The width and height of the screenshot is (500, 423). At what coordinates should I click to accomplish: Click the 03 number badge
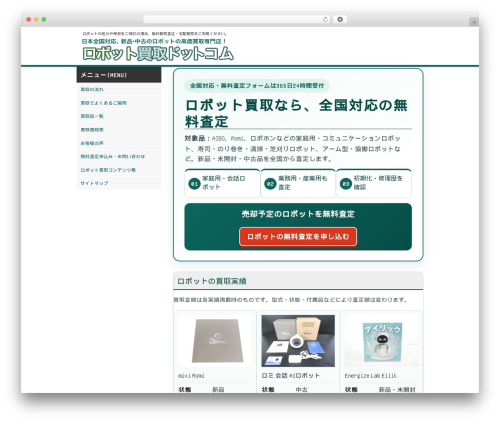(x=346, y=184)
